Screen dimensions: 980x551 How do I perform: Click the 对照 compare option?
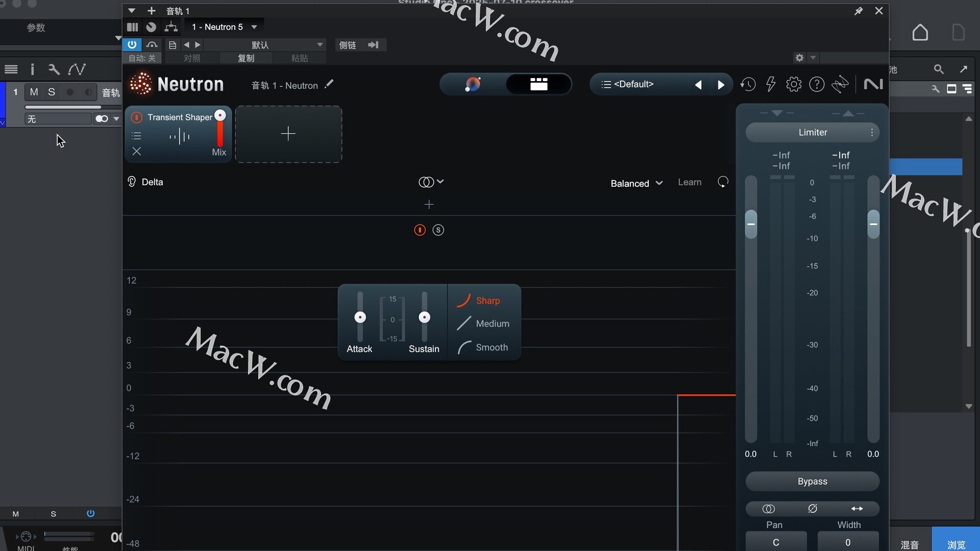pos(192,58)
